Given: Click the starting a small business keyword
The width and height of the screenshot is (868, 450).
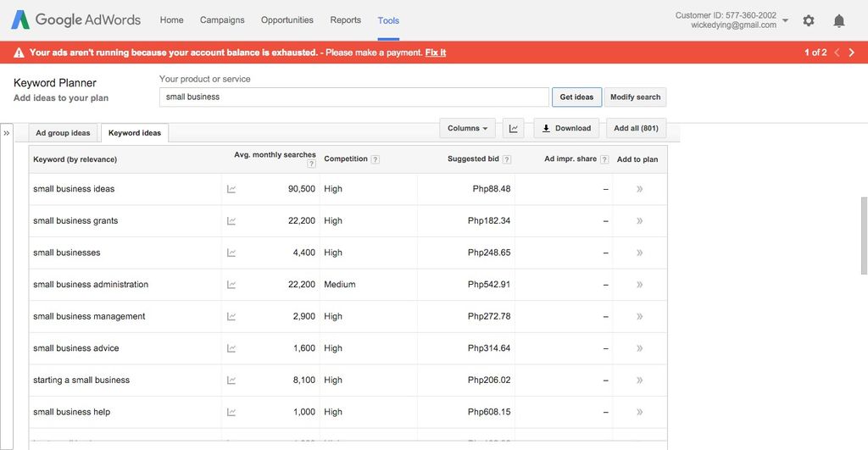Looking at the screenshot, I should pyautogui.click(x=81, y=381).
